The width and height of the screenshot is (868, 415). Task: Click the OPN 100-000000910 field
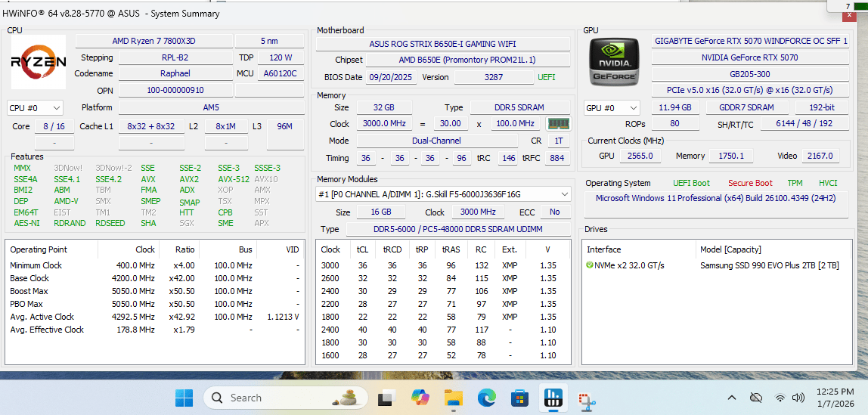[176, 90]
